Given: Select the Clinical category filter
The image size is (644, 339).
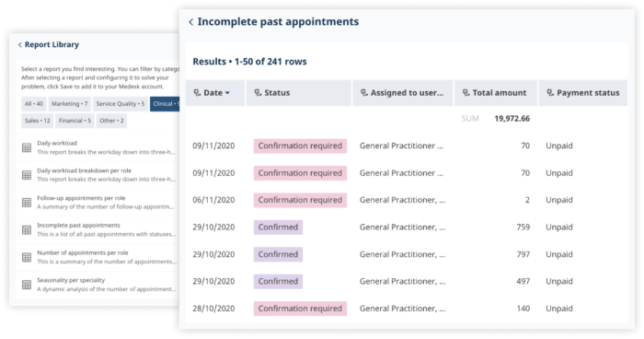Looking at the screenshot, I should pos(165,104).
